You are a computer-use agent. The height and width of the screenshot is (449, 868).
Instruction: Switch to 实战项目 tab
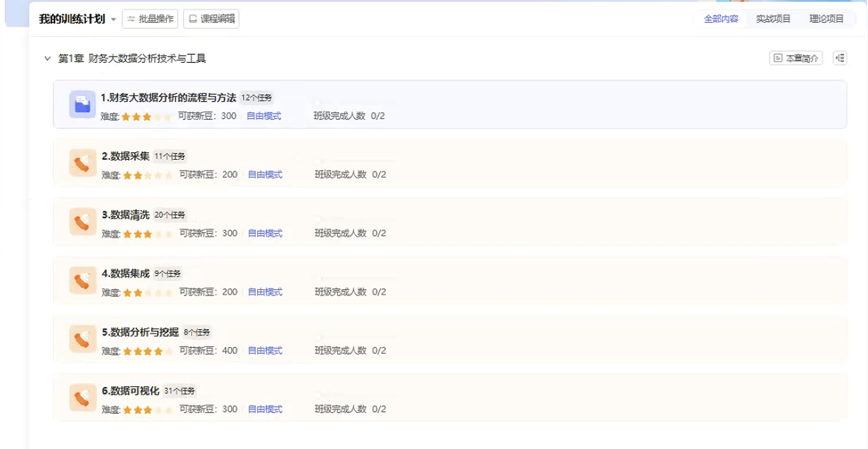pos(773,19)
